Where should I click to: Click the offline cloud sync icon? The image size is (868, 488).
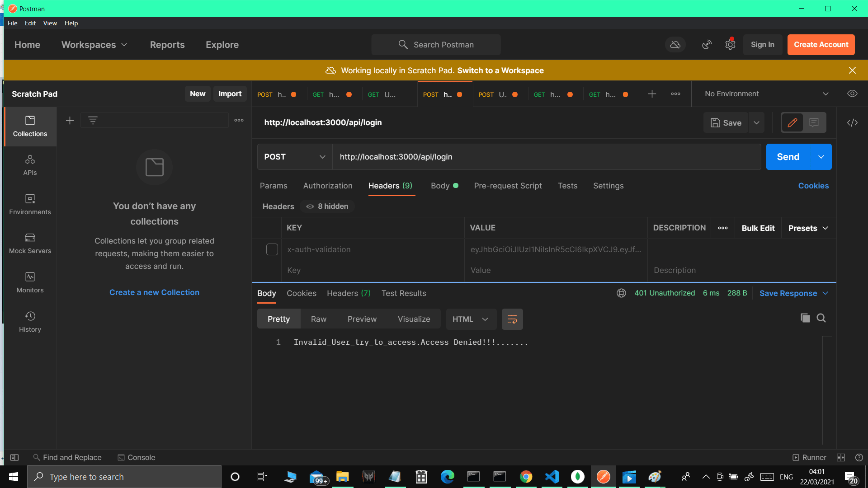(x=675, y=45)
